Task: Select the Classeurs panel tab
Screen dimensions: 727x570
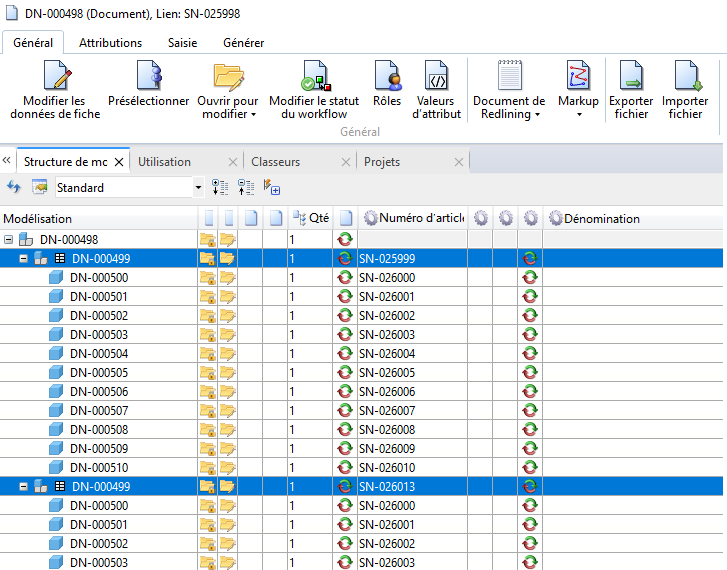Action: (x=275, y=162)
